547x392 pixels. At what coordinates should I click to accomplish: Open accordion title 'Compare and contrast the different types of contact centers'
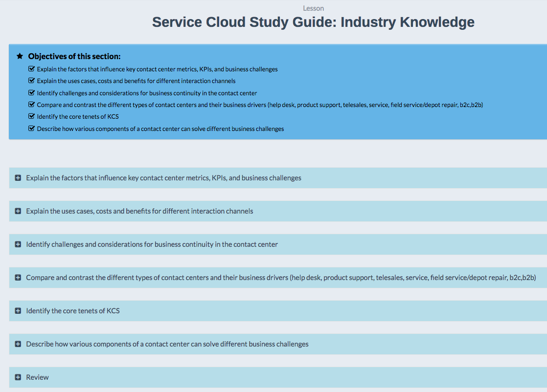(x=281, y=278)
